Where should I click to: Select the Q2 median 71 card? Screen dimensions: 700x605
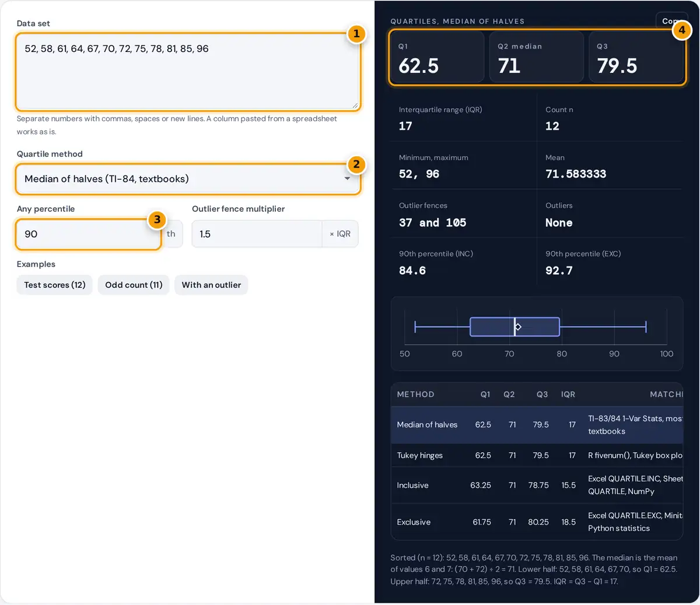pyautogui.click(x=537, y=57)
